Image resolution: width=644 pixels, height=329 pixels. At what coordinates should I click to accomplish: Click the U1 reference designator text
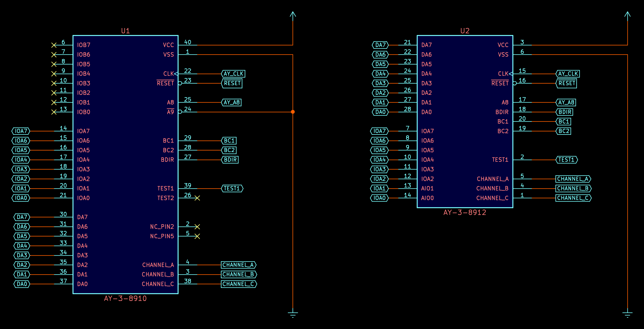tap(125, 31)
